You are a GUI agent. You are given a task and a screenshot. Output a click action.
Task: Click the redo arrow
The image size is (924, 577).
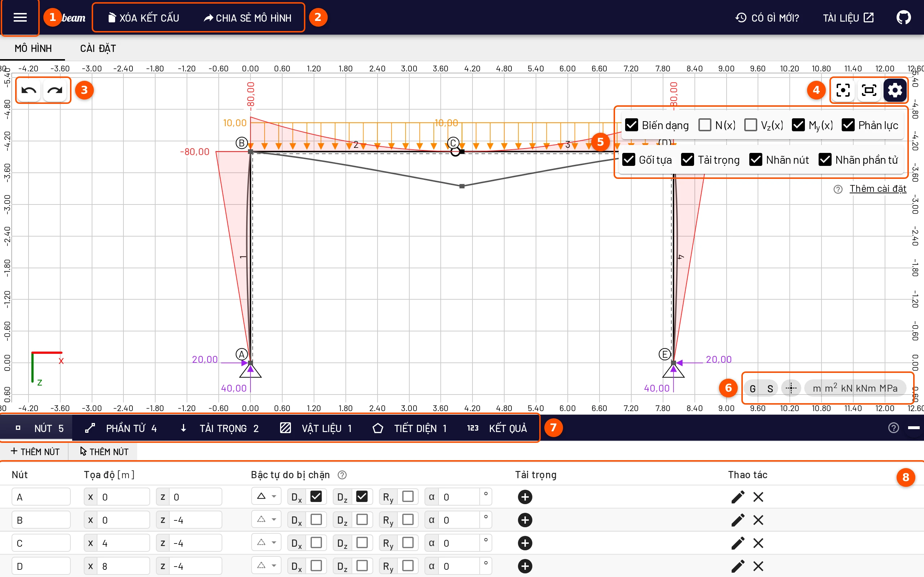pos(55,91)
